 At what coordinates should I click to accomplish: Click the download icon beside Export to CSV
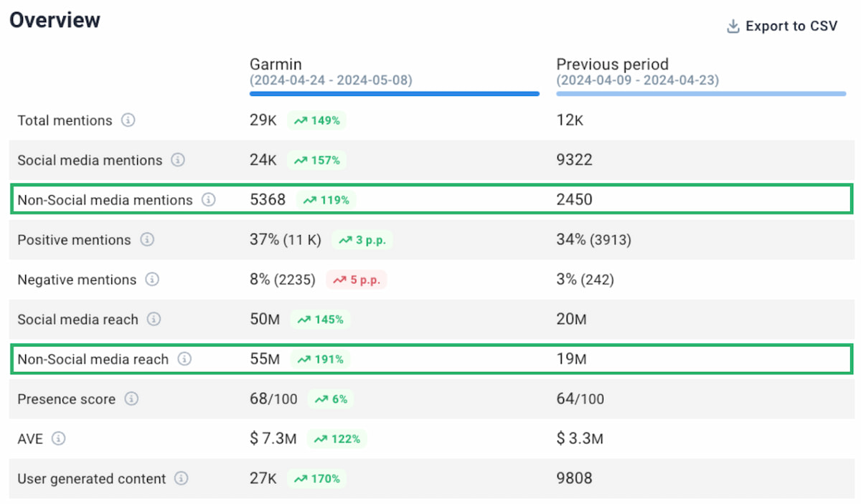click(733, 26)
